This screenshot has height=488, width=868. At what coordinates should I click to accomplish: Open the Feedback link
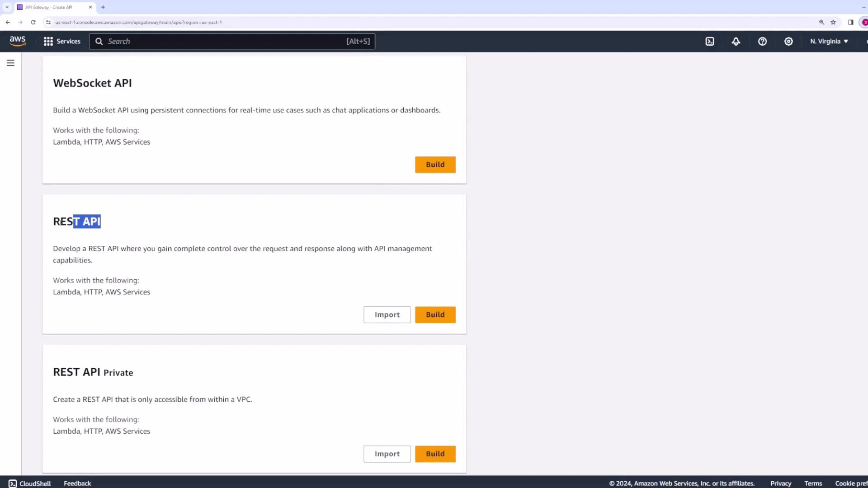(77, 483)
